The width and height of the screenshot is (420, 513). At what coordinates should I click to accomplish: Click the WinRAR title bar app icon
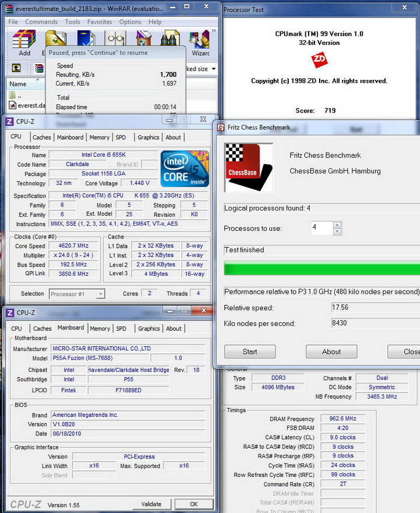click(9, 9)
